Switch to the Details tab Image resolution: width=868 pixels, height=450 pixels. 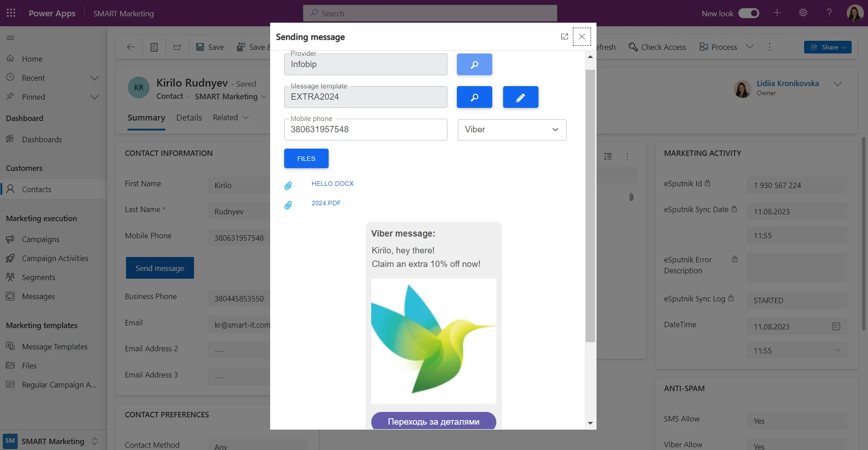click(x=189, y=118)
